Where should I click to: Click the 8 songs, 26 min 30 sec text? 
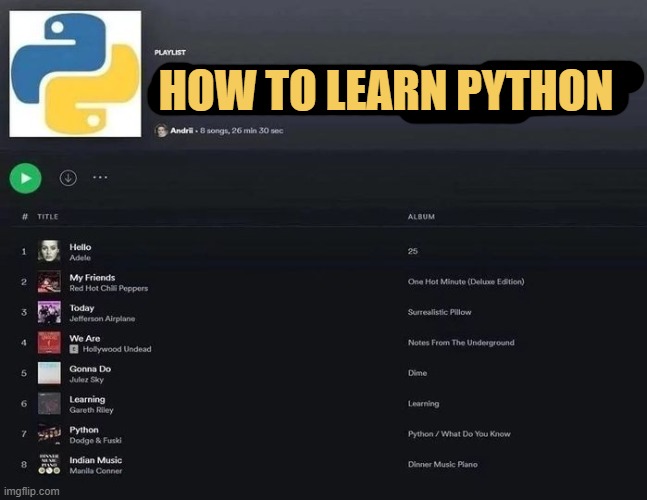click(x=242, y=131)
